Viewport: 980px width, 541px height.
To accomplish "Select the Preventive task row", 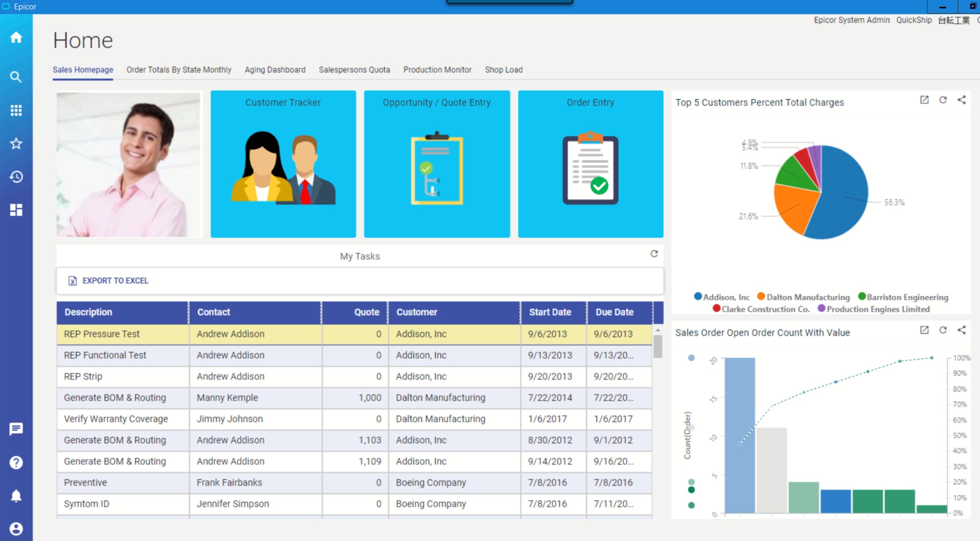I will coord(354,482).
